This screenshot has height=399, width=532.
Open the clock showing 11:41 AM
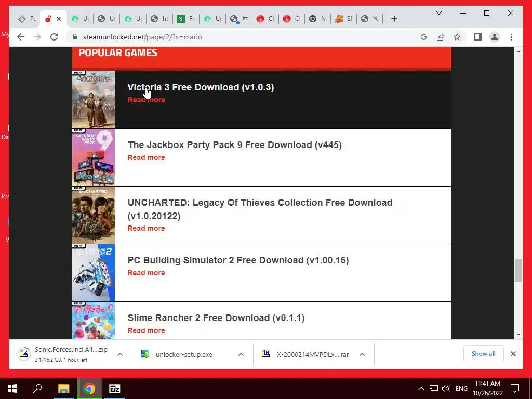[x=488, y=389]
